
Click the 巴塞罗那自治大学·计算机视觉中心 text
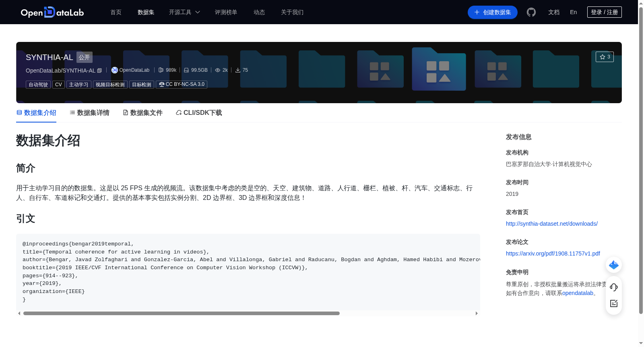(x=549, y=164)
